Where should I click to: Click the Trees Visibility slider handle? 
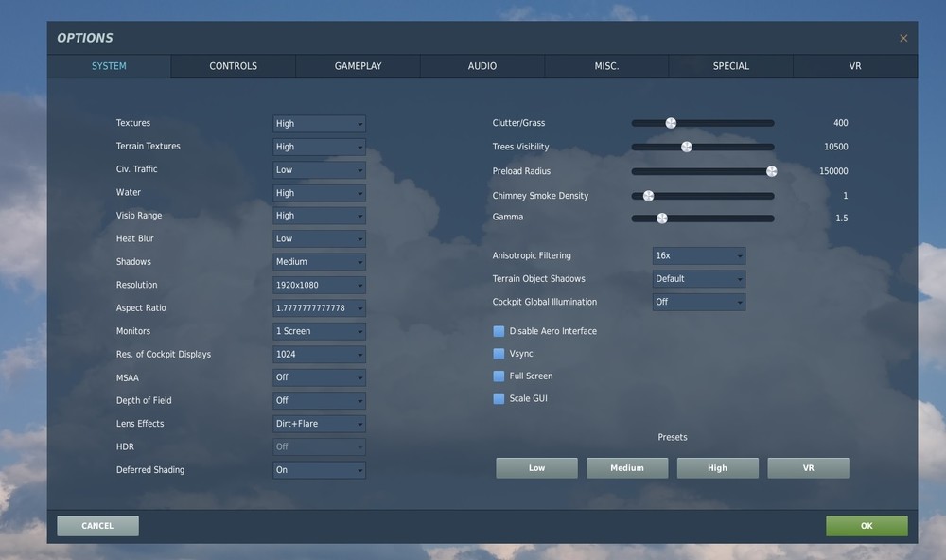pos(687,147)
